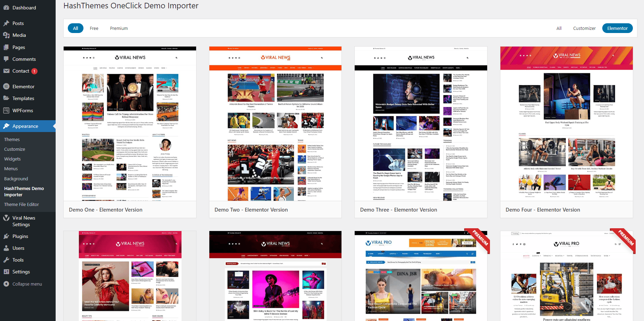Click the Contact notification badge showing 1
The height and width of the screenshot is (321, 644).
pos(34,71)
